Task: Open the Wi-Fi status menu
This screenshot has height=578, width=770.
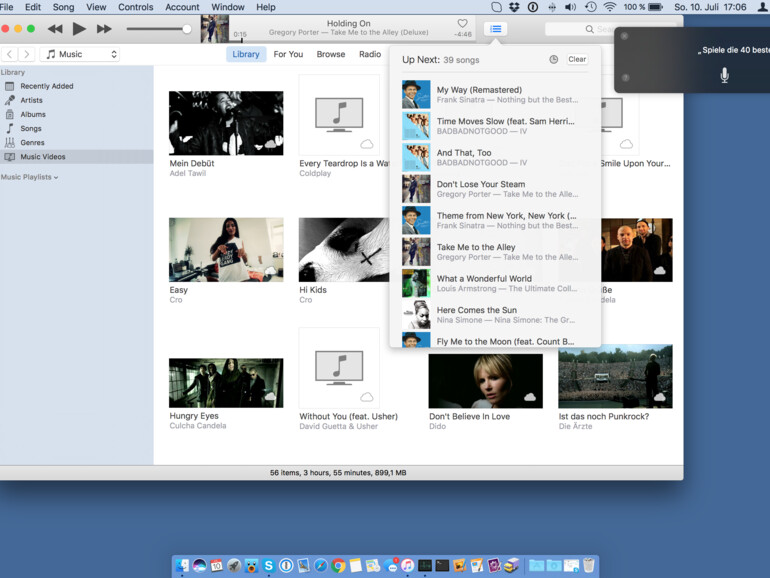Action: pos(609,7)
